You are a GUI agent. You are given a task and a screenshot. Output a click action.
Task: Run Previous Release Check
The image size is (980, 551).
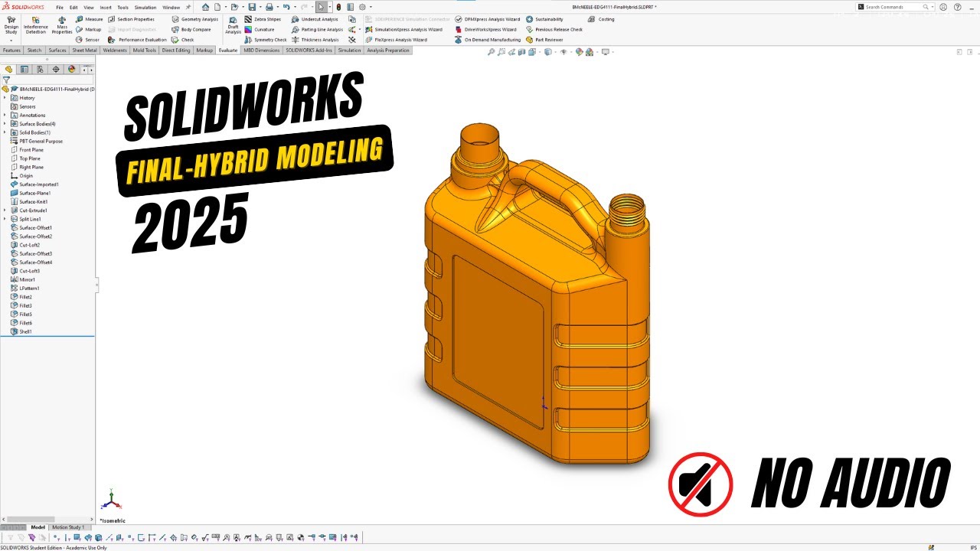(554, 29)
